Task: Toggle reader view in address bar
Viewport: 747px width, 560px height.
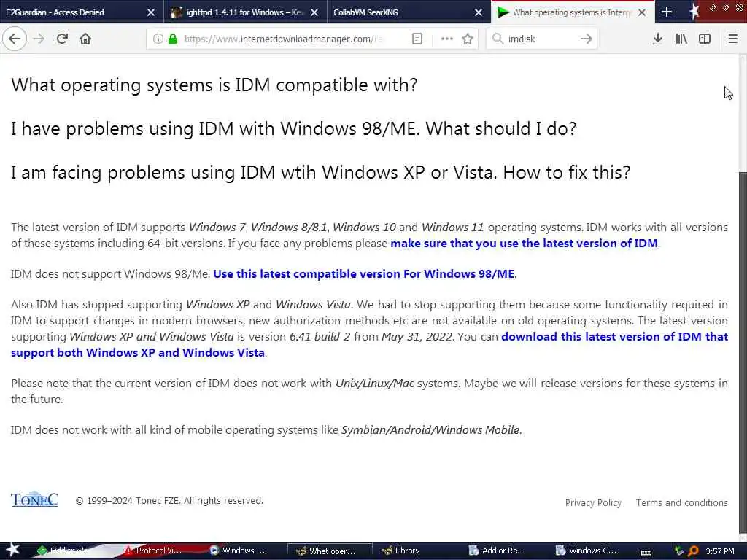Action: coord(417,39)
